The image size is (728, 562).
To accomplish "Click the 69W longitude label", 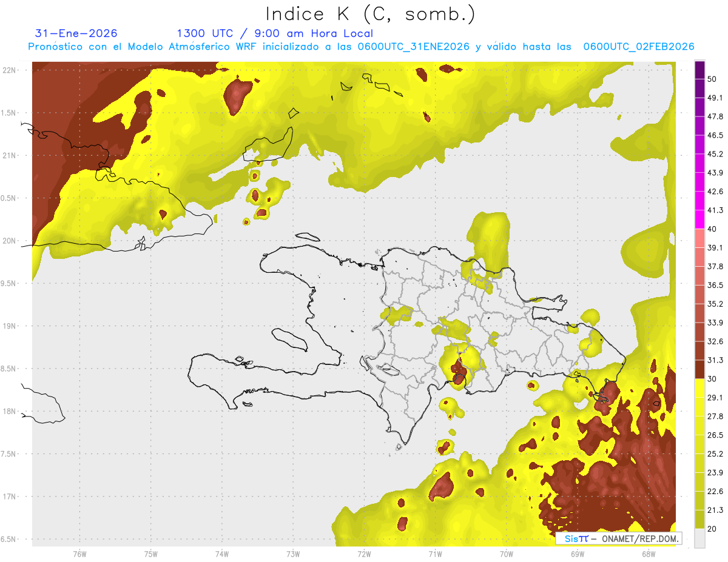I will [x=578, y=554].
